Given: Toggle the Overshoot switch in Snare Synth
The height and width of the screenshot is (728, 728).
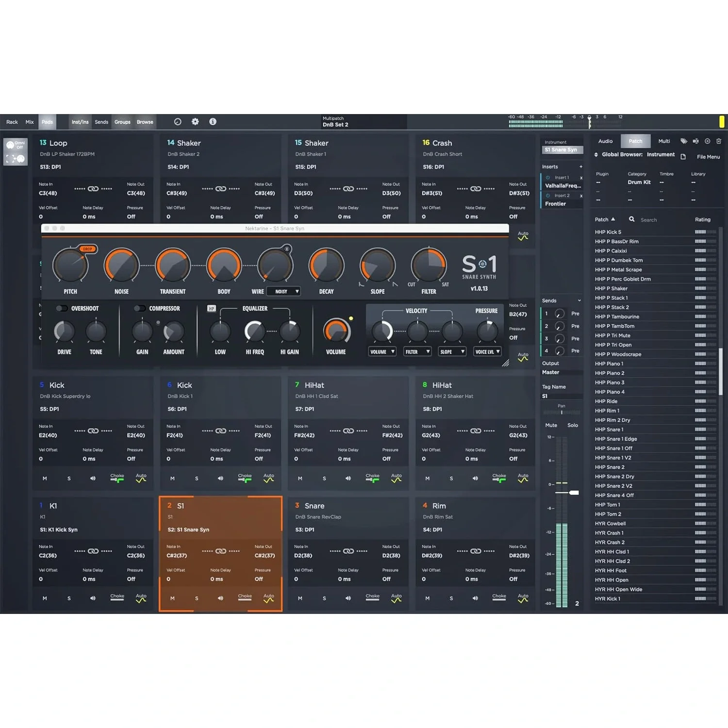Looking at the screenshot, I should (62, 309).
